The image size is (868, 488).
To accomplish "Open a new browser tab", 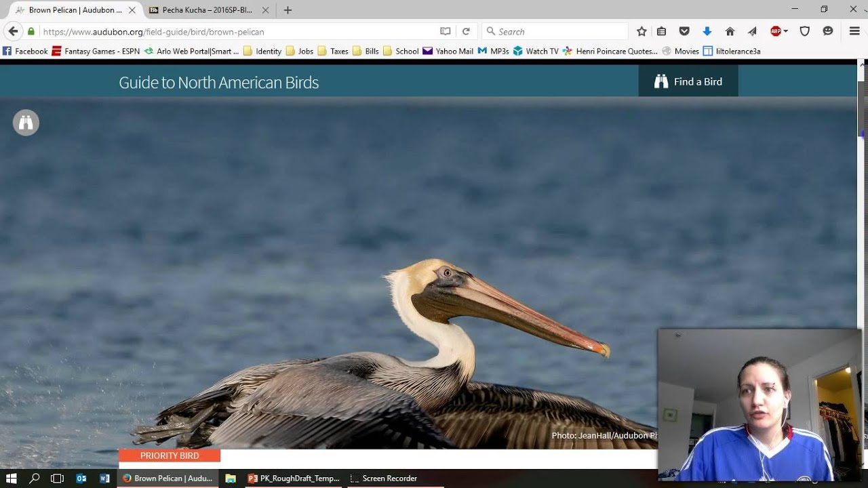I will (x=288, y=10).
